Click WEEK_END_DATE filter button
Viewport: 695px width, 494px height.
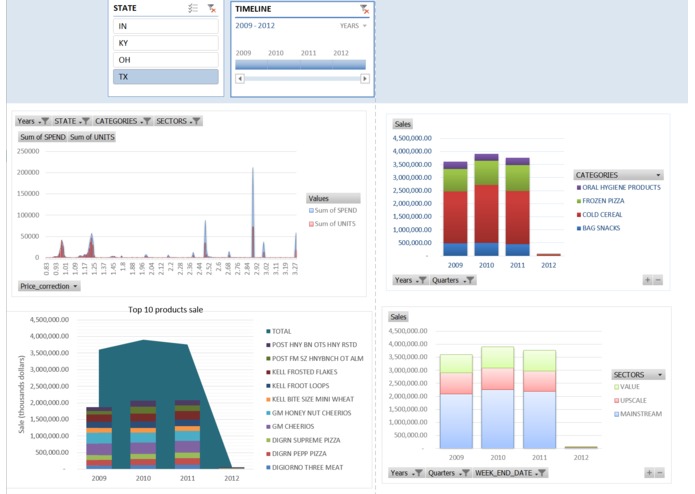tap(510, 473)
